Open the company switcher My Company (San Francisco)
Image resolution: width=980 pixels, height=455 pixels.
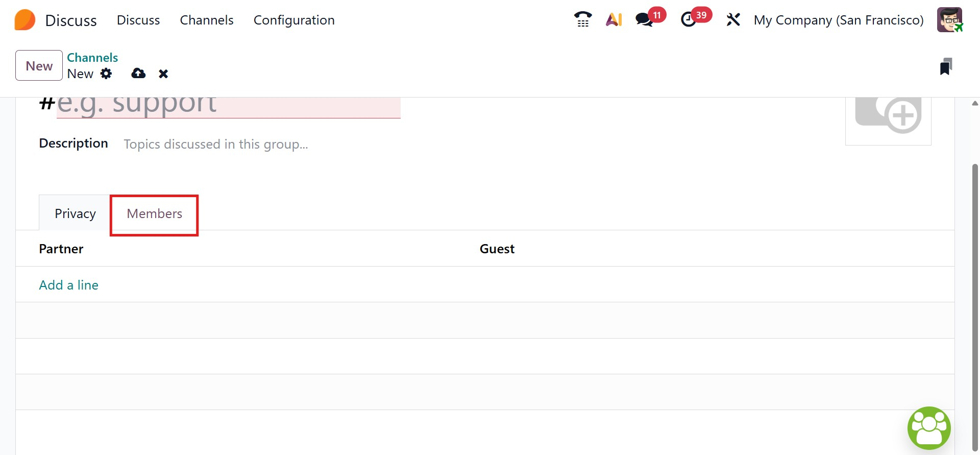tap(839, 20)
